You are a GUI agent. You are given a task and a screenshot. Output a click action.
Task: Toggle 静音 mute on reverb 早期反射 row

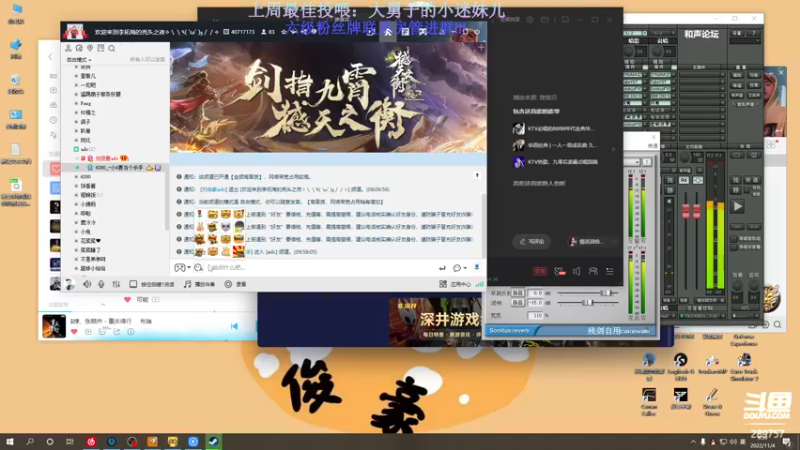pyautogui.click(x=517, y=293)
